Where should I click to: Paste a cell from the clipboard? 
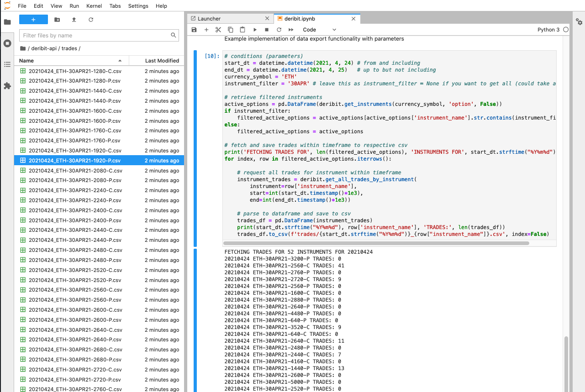coord(242,29)
